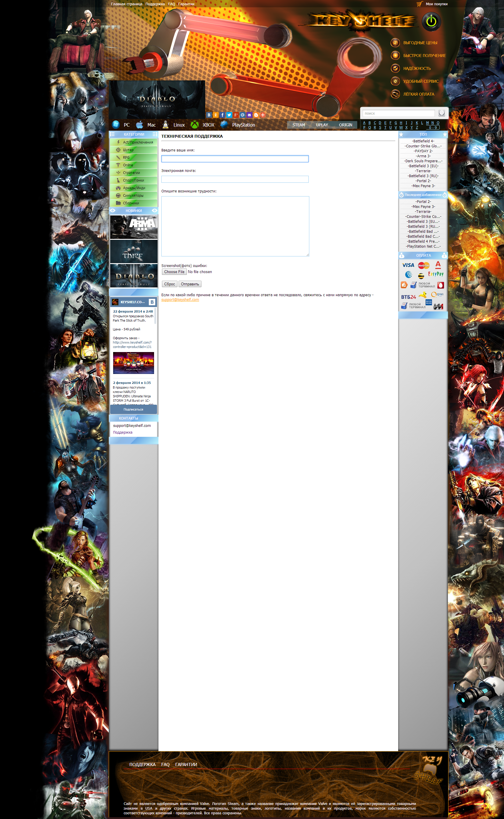Share via the Mail.ru @ icon
This screenshot has width=504, height=819.
tap(243, 115)
